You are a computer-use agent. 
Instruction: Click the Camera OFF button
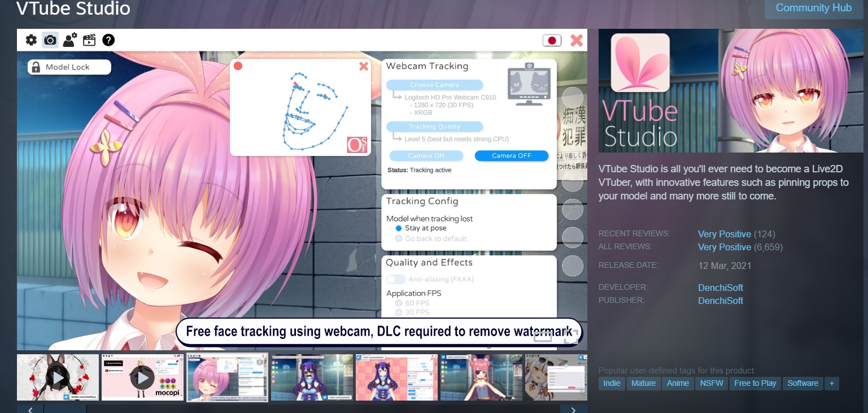tap(512, 156)
